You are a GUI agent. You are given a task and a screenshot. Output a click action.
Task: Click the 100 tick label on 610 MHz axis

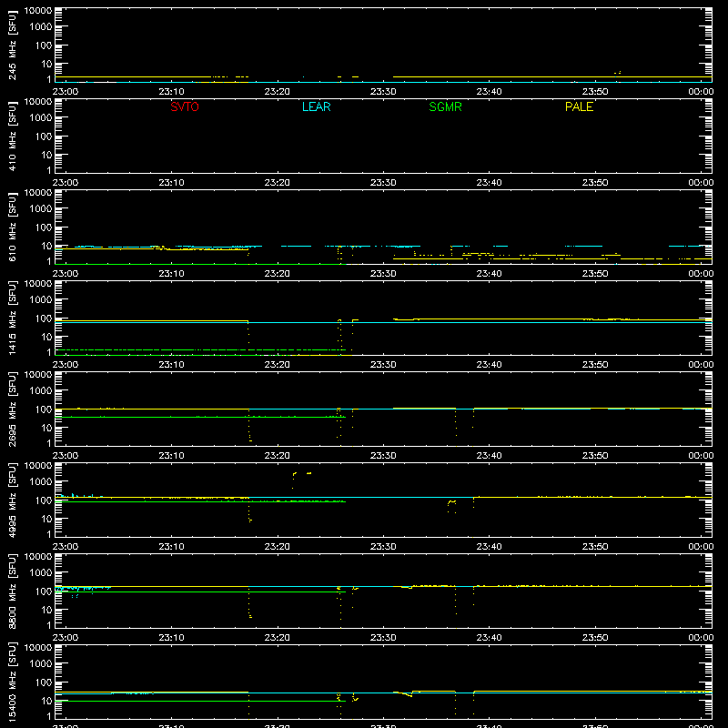tap(44, 227)
